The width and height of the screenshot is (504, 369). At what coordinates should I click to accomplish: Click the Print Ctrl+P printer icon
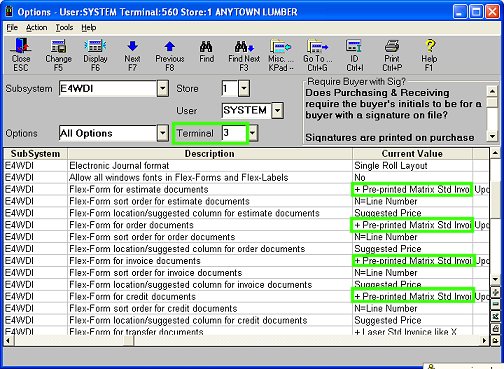click(x=392, y=54)
